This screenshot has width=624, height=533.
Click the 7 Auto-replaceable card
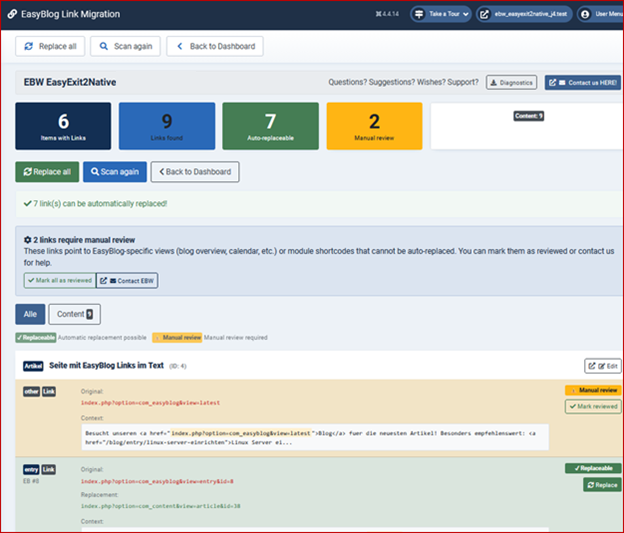(271, 126)
